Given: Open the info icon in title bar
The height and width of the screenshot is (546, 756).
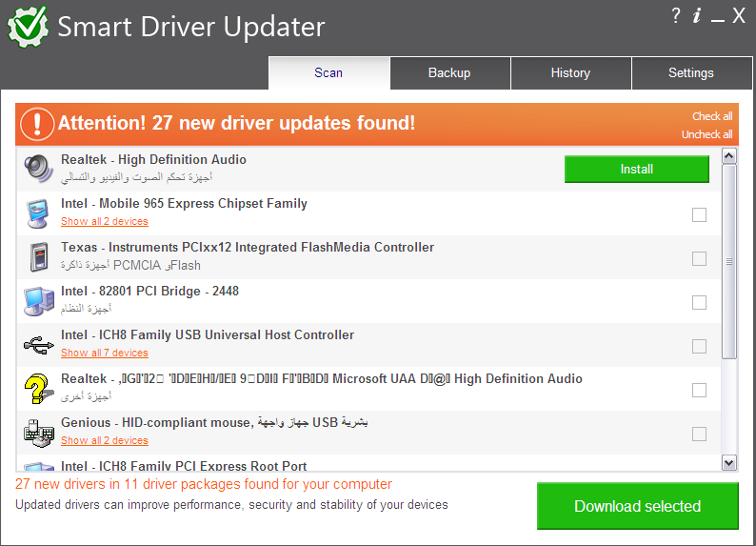Looking at the screenshot, I should [x=697, y=15].
